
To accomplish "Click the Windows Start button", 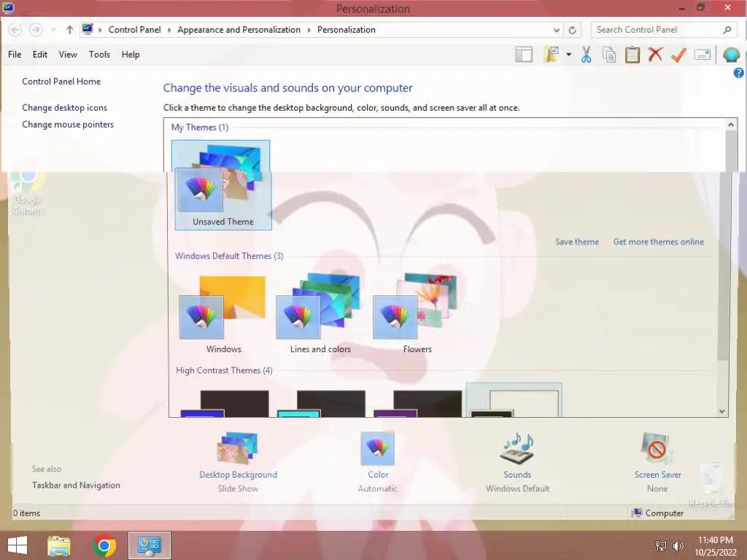I will coord(18,545).
